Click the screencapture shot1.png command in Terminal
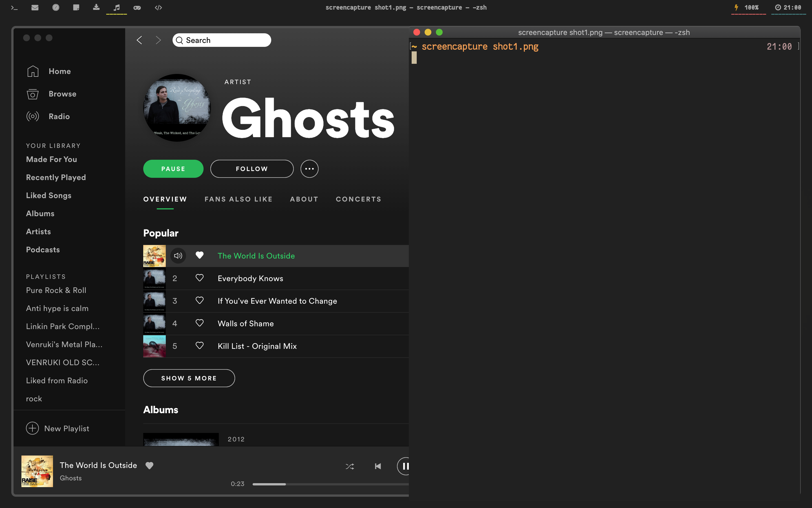Screen dimensions: 812x508 [480, 47]
